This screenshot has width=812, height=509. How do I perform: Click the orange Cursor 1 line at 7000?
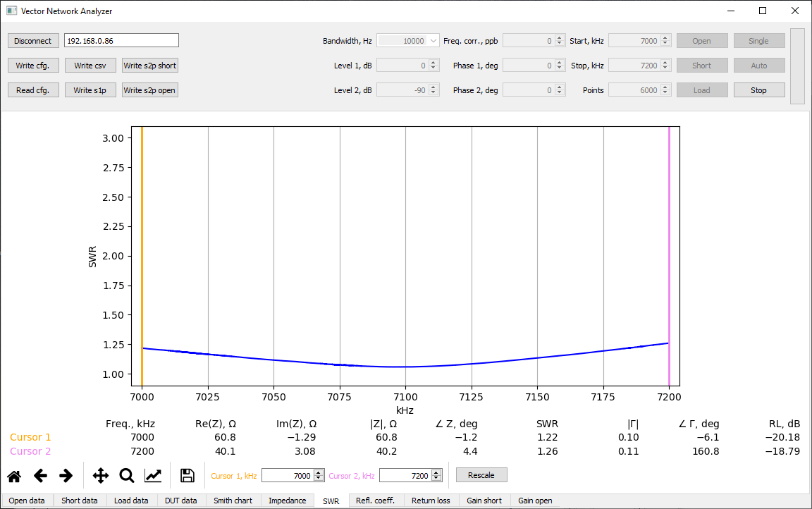(142, 256)
